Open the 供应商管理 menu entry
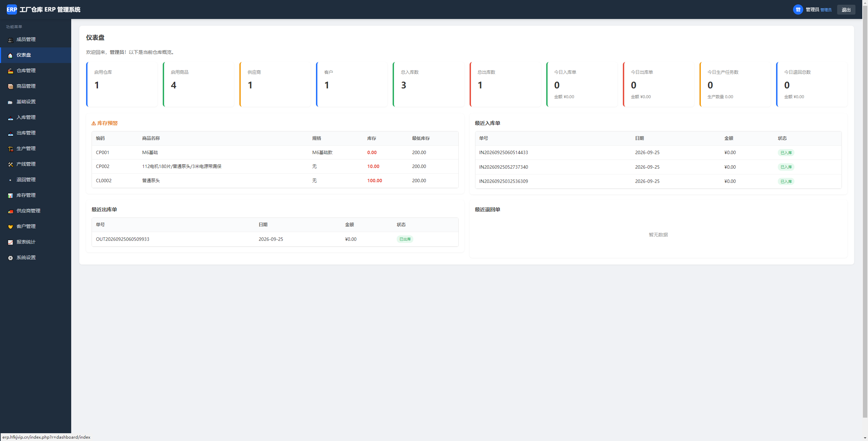The width and height of the screenshot is (868, 441). tap(36, 211)
